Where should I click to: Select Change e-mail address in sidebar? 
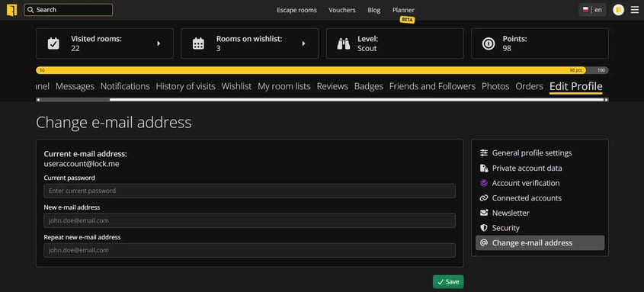(540, 242)
